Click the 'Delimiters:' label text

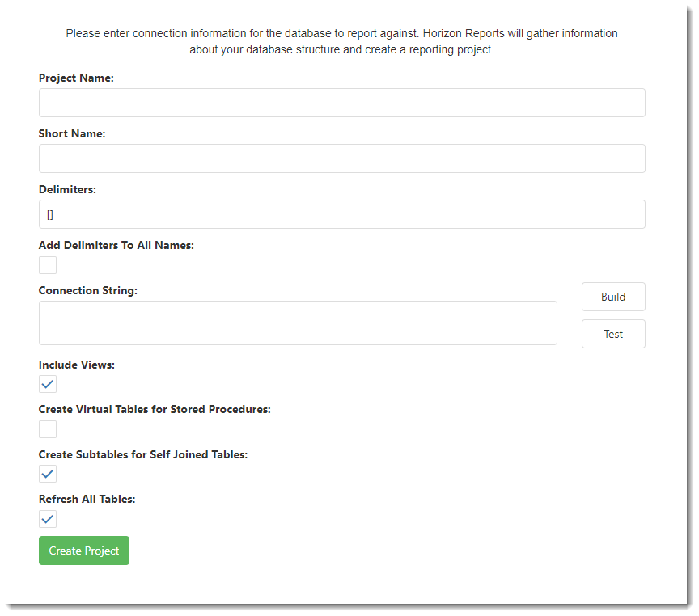[x=67, y=189]
